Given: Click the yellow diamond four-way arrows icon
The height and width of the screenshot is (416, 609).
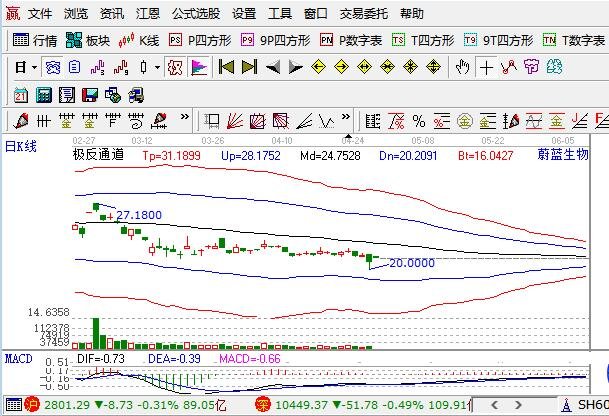Looking at the screenshot, I should (410, 67).
